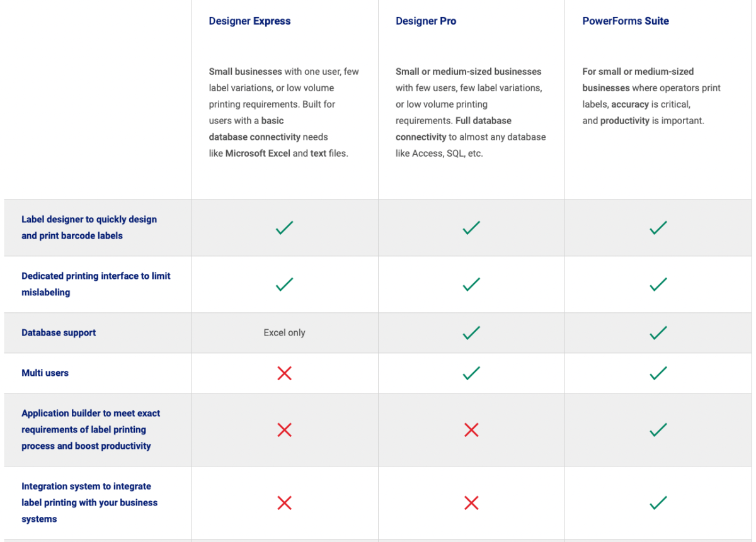Click PowerForms Suite checkmark for Database support
The image size is (756, 542).
pyautogui.click(x=658, y=332)
